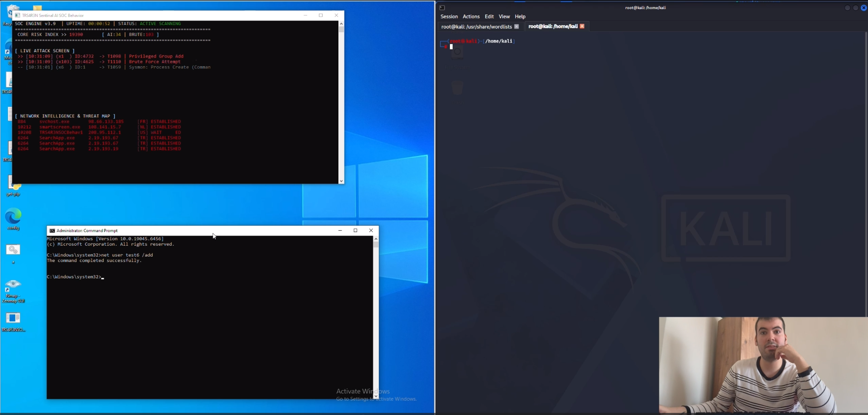Open the Session menu in Kali terminal
The image size is (868, 415).
[449, 17]
